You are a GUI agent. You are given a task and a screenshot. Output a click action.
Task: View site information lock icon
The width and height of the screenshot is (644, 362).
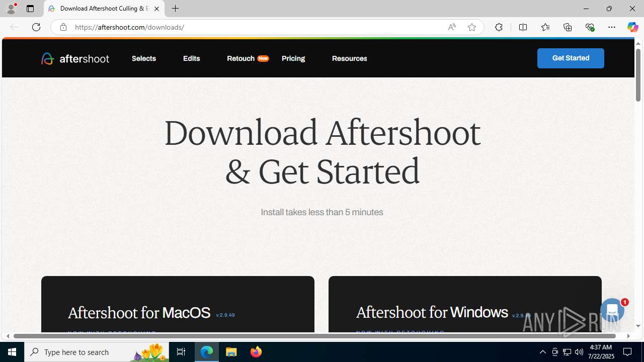click(63, 27)
